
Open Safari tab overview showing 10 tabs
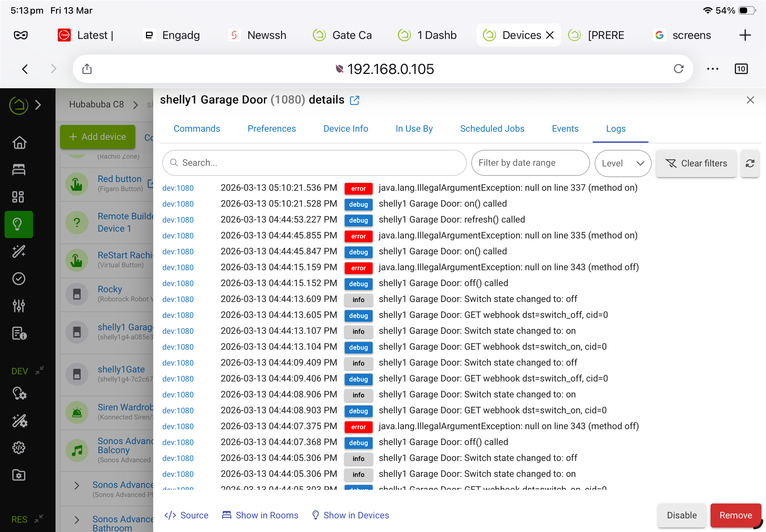click(x=741, y=69)
